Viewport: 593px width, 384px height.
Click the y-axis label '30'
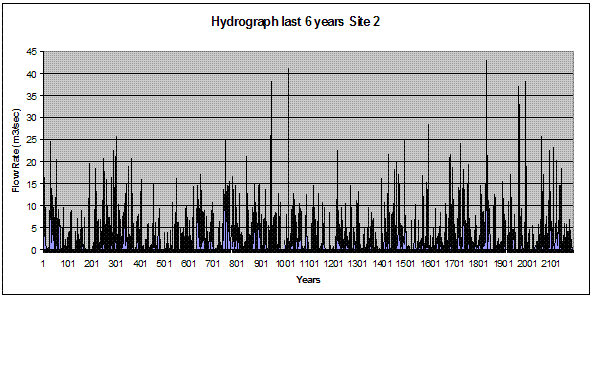(x=32, y=118)
